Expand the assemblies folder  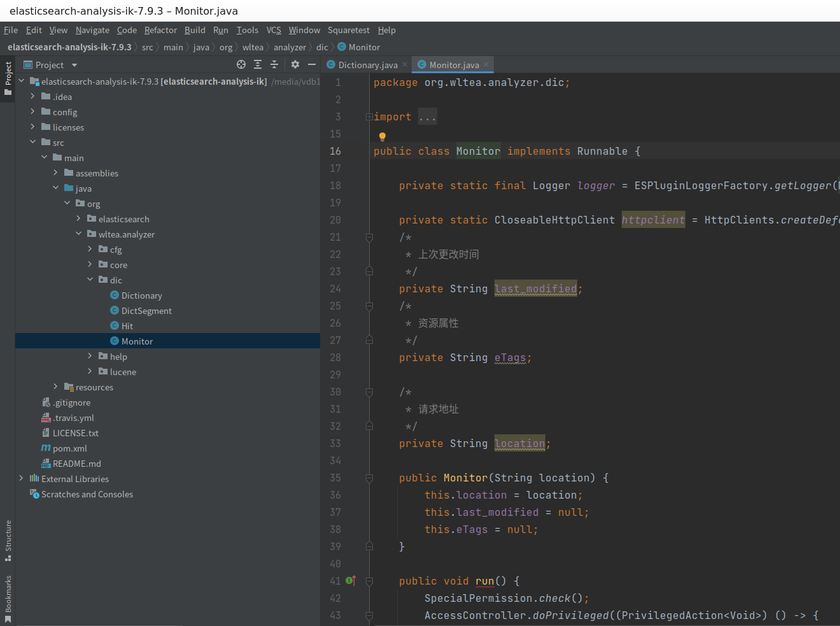pyautogui.click(x=56, y=173)
